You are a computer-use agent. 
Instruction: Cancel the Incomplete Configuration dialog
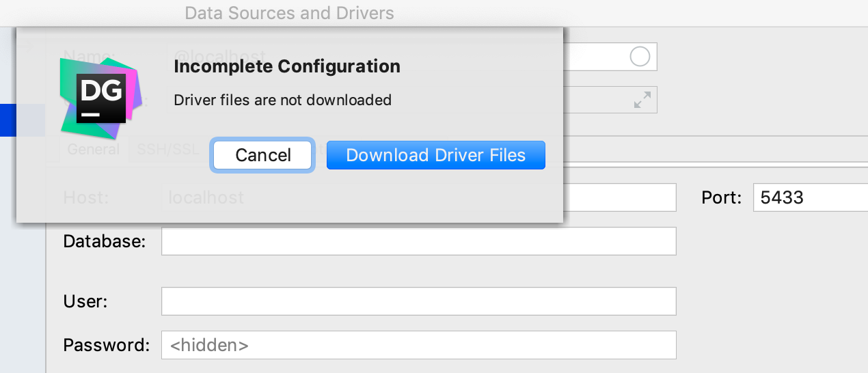tap(263, 155)
